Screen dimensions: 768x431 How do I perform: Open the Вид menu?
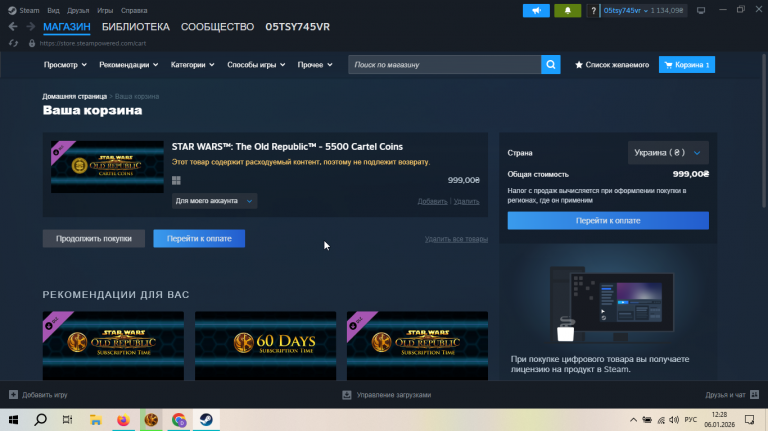(x=53, y=10)
